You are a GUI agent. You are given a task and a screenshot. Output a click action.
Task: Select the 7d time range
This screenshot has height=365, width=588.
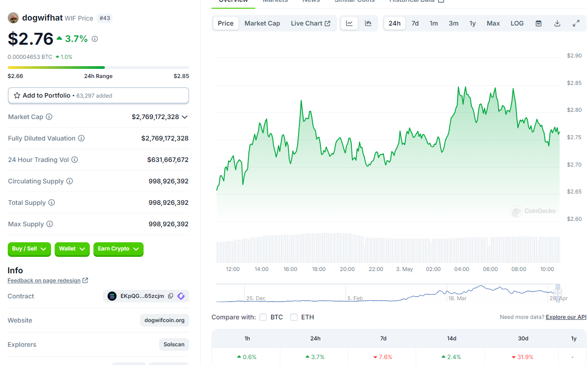[x=415, y=23]
